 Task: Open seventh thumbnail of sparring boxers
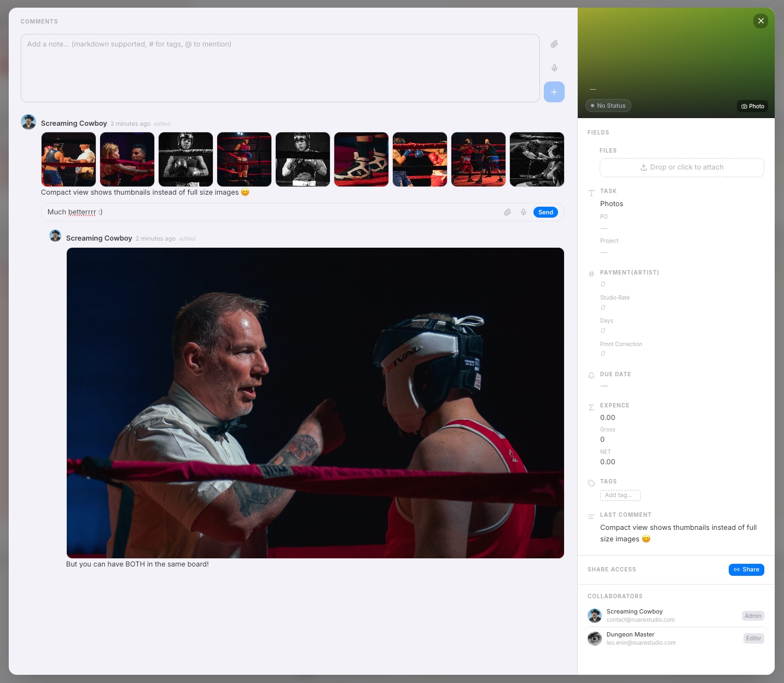coord(420,159)
